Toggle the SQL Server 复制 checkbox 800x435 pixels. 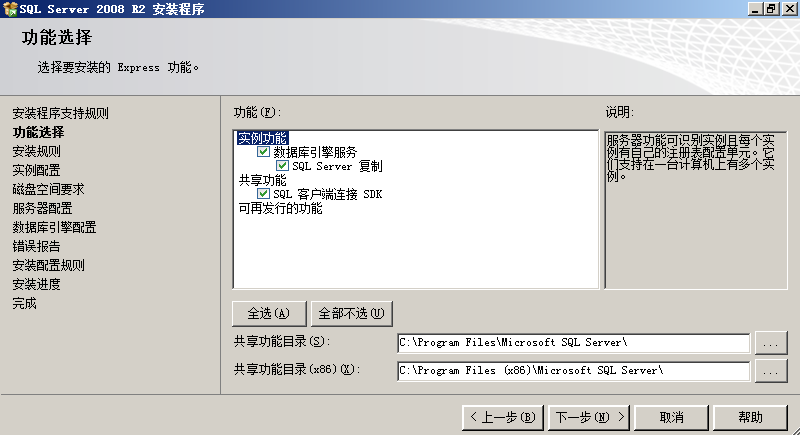click(x=282, y=166)
